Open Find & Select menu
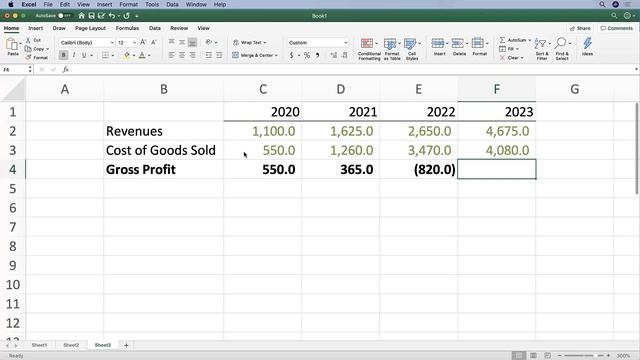The image size is (640, 360). [562, 49]
